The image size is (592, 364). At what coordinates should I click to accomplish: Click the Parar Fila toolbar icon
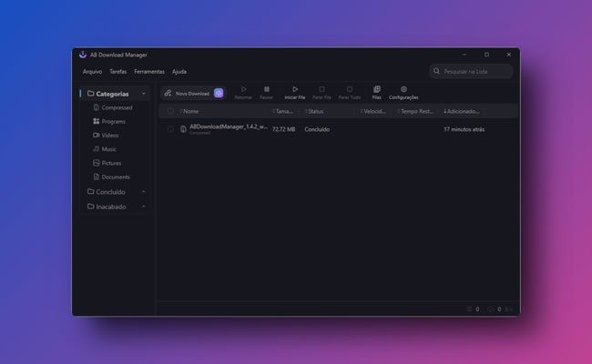coord(322,89)
